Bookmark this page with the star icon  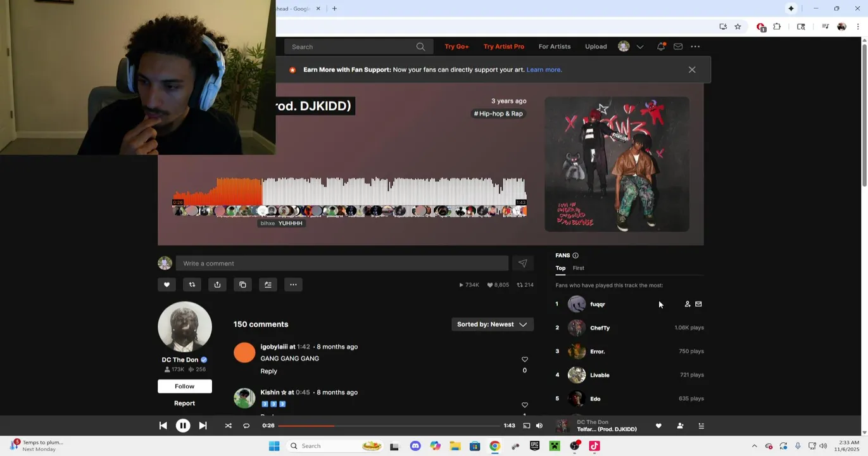click(x=738, y=27)
